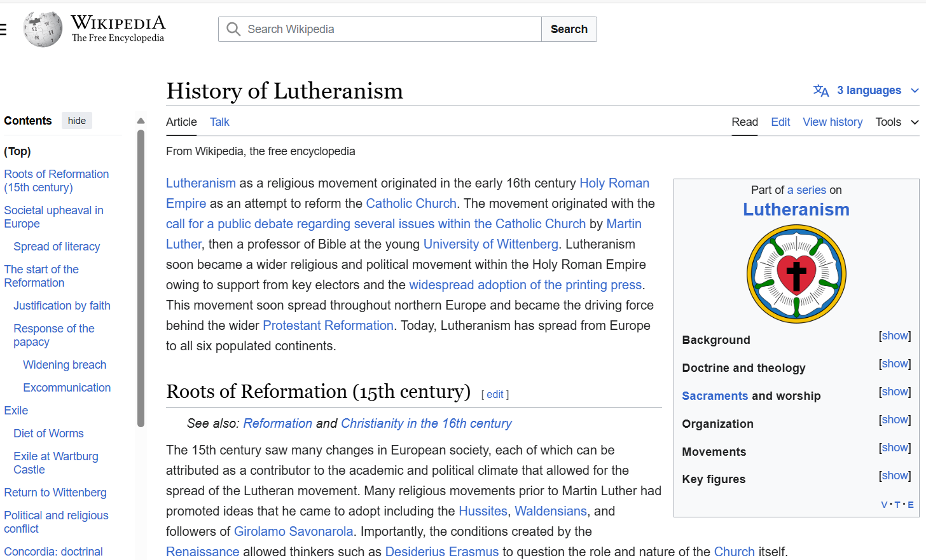Open the Desiderius Erasmus link

(442, 552)
